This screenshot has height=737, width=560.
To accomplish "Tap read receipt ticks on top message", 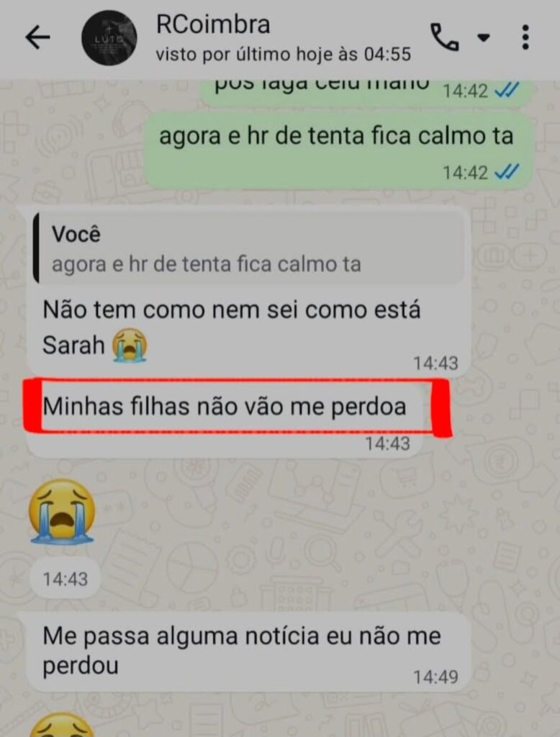I will click(507, 90).
